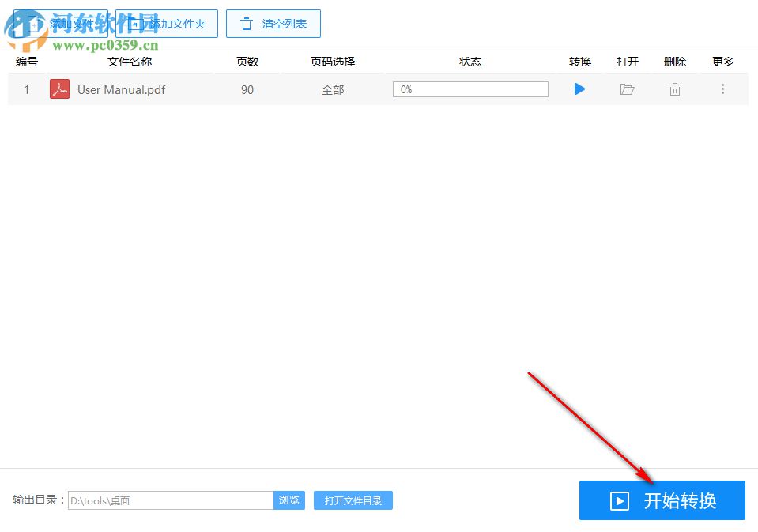Open the 全部 page range selector
This screenshot has height=532, width=758.
[x=333, y=89]
